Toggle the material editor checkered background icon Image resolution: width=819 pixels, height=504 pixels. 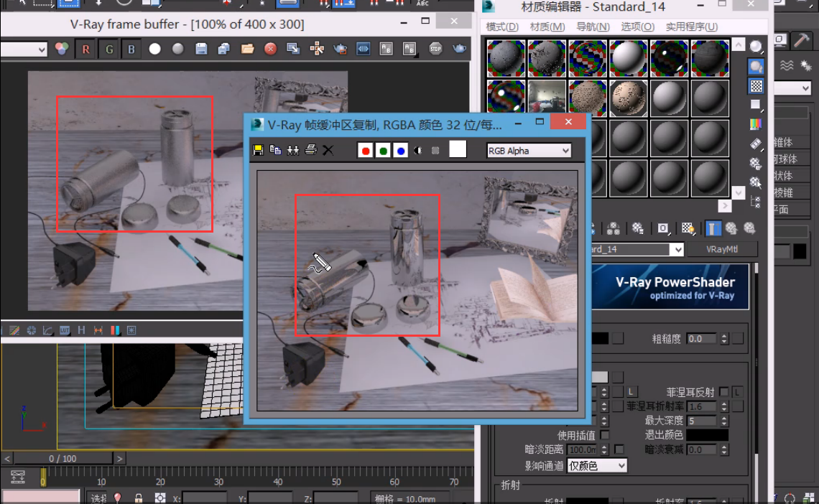click(756, 86)
